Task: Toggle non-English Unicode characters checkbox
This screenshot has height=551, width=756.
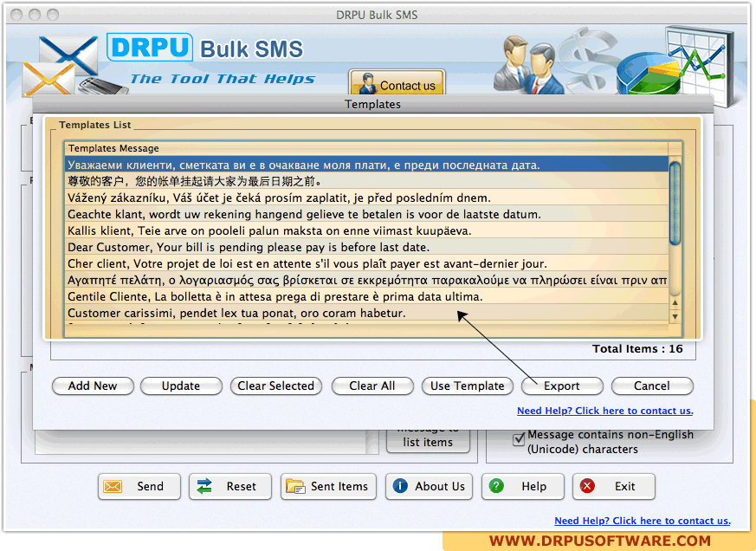Action: pyautogui.click(x=519, y=439)
